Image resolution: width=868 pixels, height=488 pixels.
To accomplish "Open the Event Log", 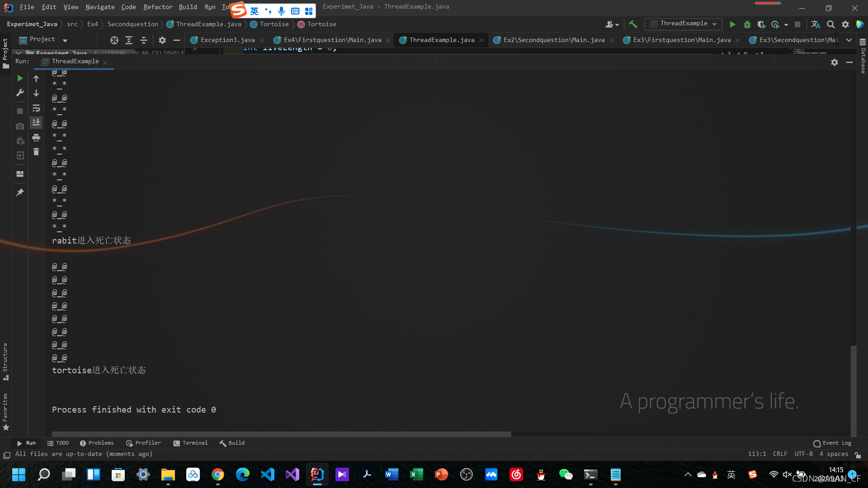I will (832, 443).
